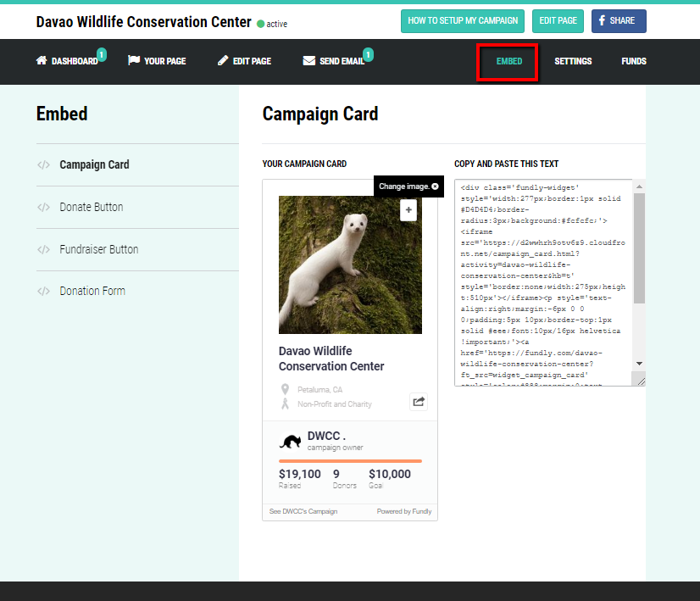Viewport: 700px width, 601px height.
Task: Click the location pin icon on the card
Action: tap(285, 389)
